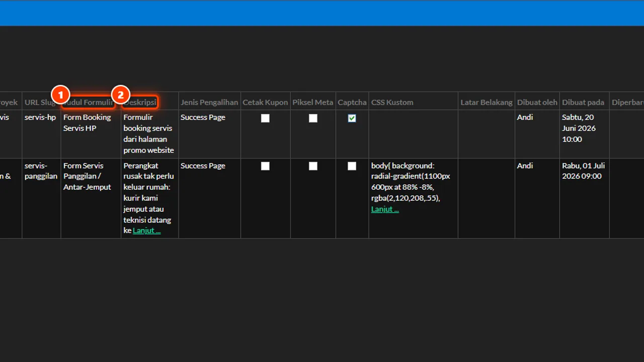644x362 pixels.
Task: Click the description 'Perangkat rusak tak perlu keluar rumah'
Action: [x=149, y=198]
